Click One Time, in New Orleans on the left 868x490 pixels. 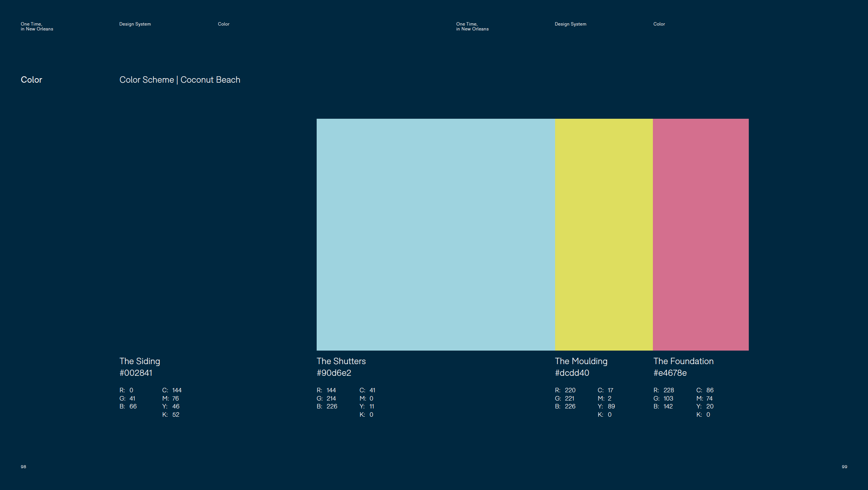[37, 26]
